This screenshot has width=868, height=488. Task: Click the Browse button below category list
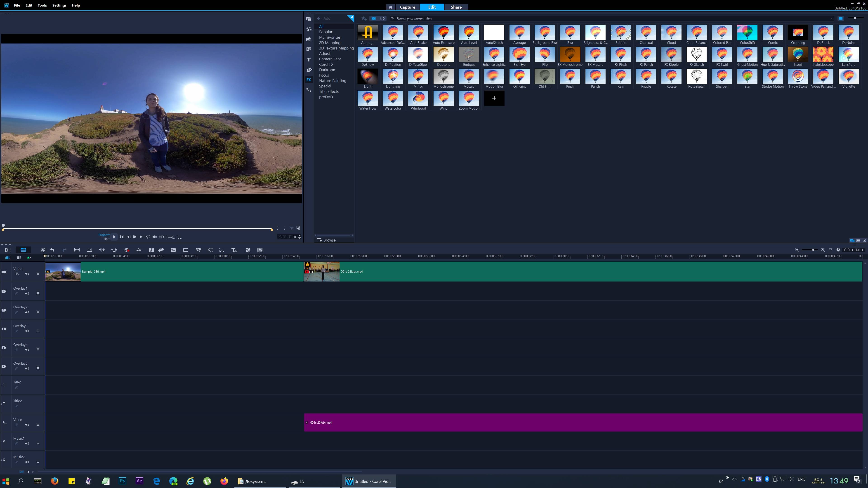point(326,240)
